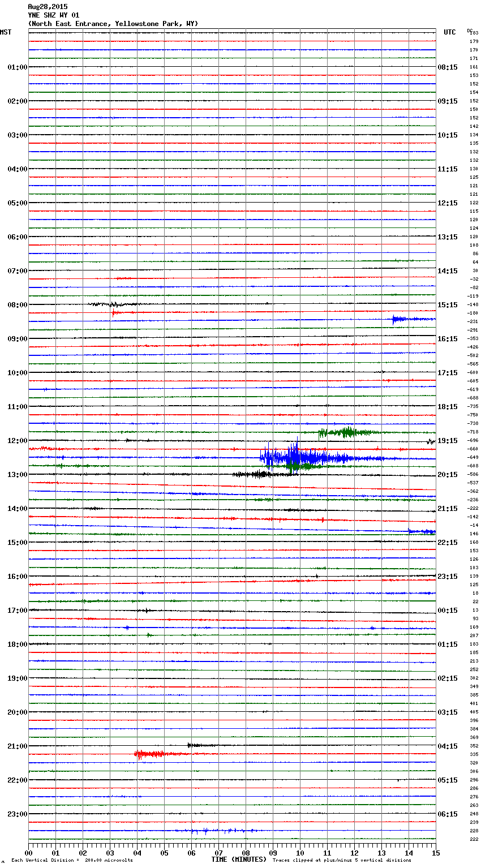
Task: Click the 20:00 MST row label
Action: click(18, 712)
